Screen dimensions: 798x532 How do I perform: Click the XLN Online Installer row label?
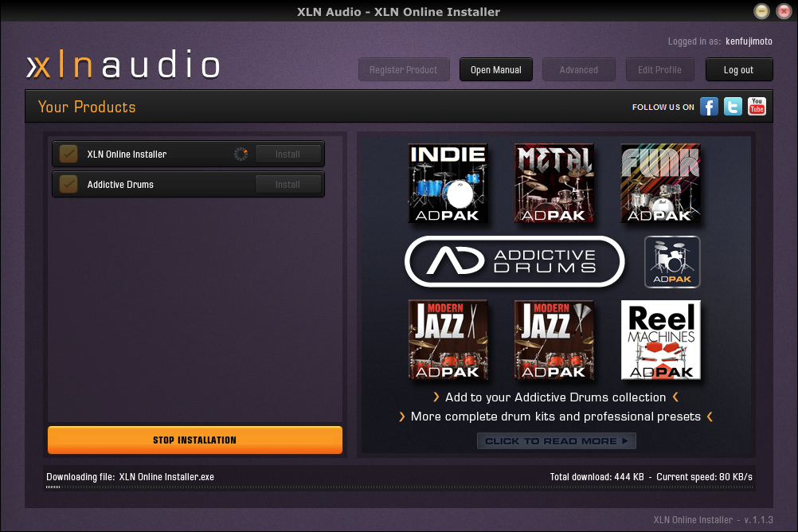(127, 155)
